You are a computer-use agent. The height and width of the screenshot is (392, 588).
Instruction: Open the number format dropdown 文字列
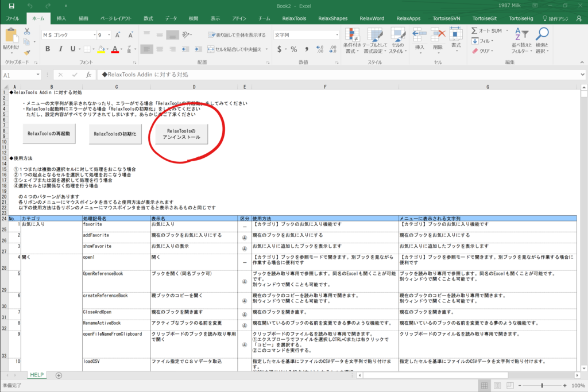336,35
